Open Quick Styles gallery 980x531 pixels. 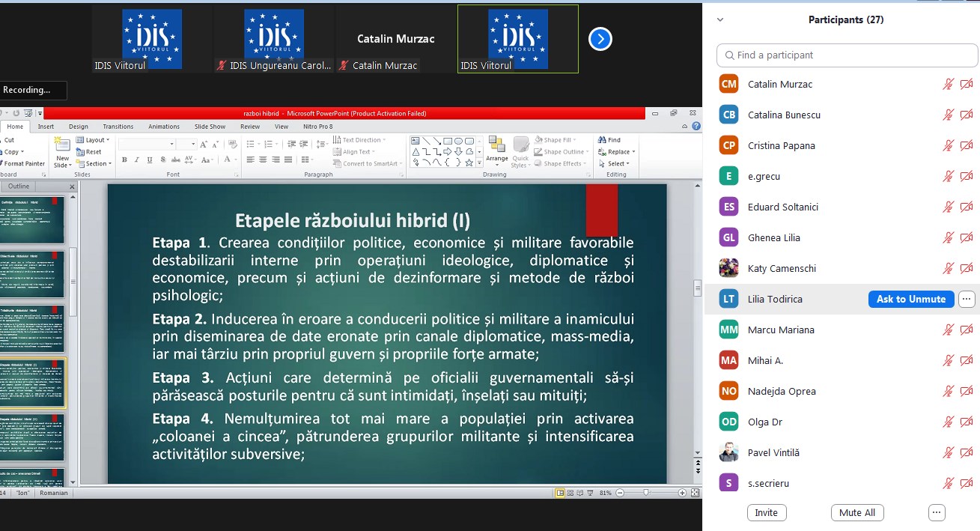(520, 152)
